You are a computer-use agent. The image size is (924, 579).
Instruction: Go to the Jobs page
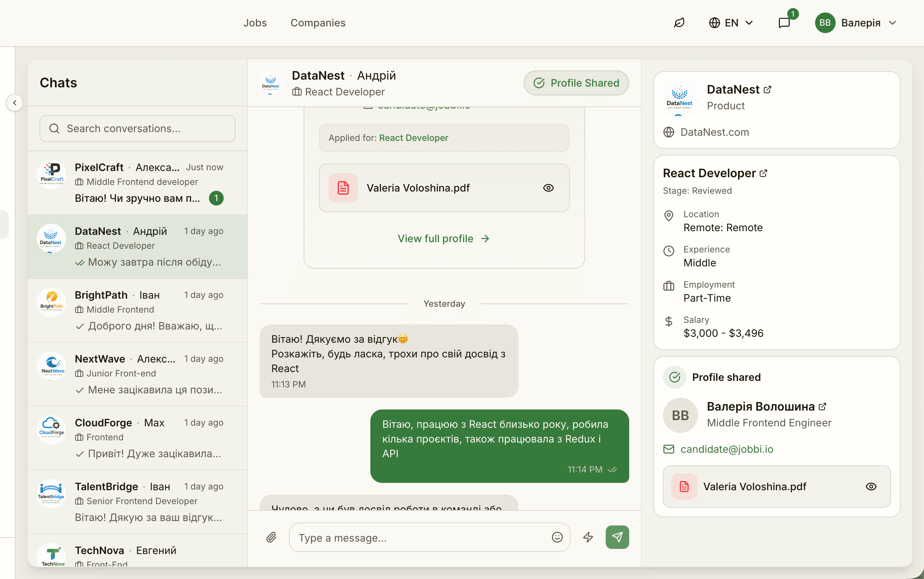(255, 23)
